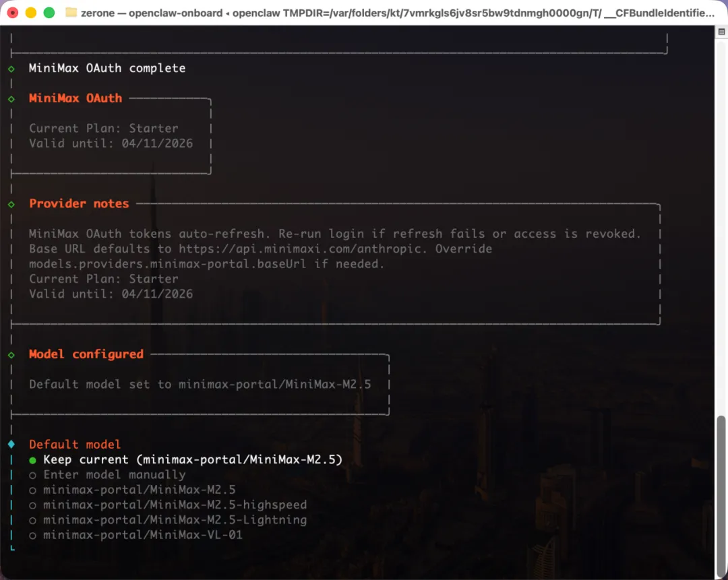Screen dimensions: 728x580
Task: Select minimax-portal/MiniMax-M2.5 radio option
Action: coord(132,490)
